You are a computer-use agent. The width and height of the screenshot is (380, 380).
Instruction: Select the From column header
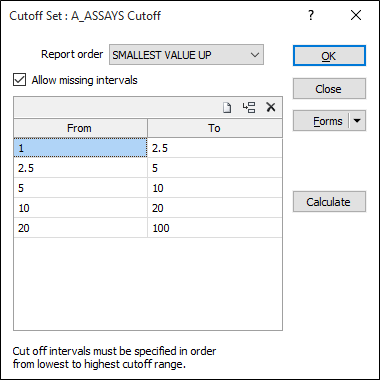80,128
